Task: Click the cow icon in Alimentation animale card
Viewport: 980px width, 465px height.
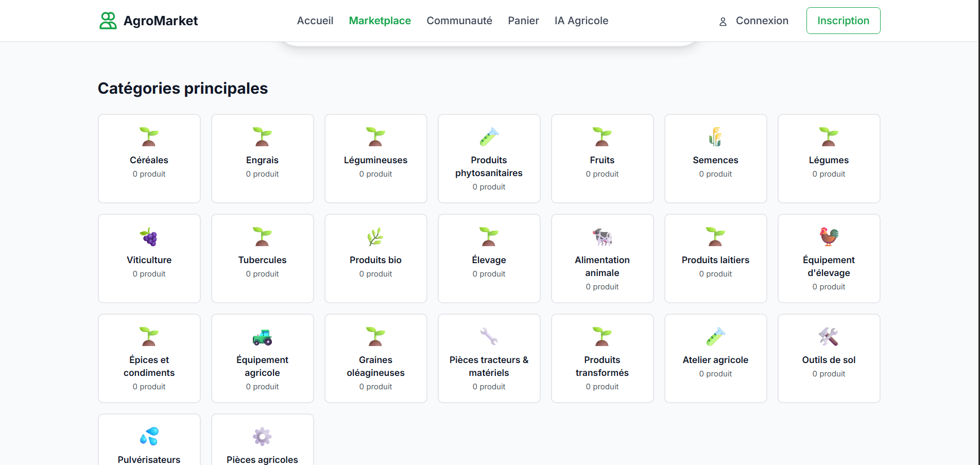Action: pyautogui.click(x=603, y=237)
